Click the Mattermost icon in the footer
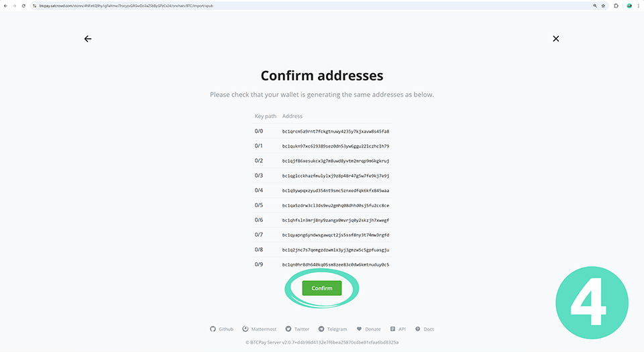Viewport: 644px width, 352px height. point(246,329)
